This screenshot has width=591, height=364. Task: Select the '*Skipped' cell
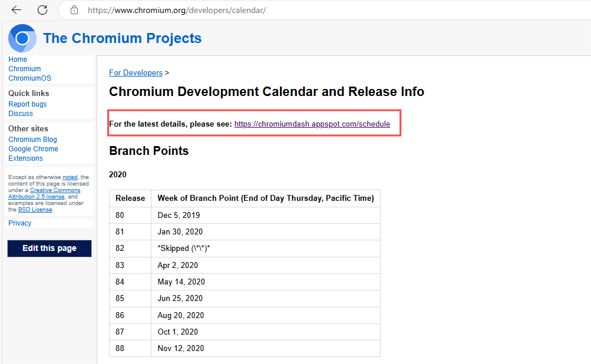(266, 249)
